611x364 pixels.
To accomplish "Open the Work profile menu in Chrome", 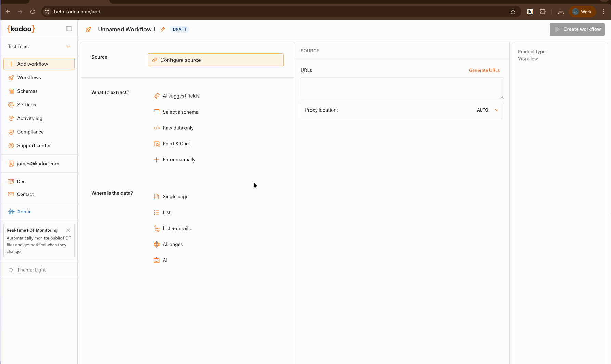I will coord(582,12).
